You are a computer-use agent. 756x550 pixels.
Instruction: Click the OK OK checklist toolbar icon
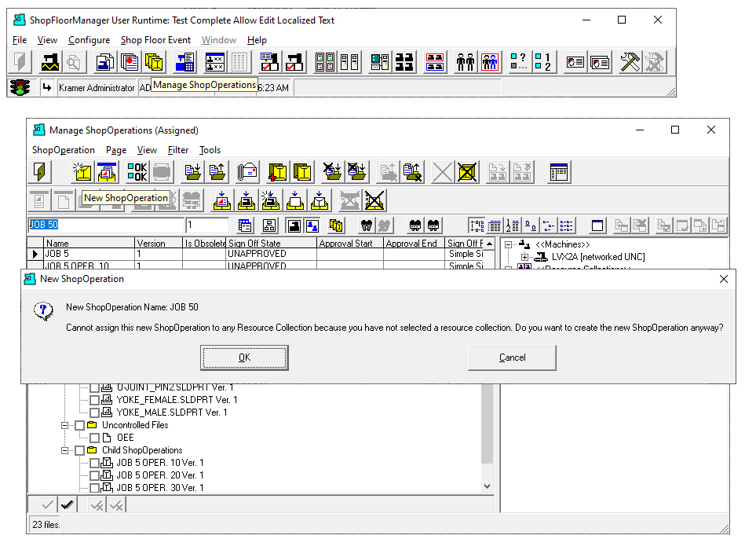pyautogui.click(x=137, y=172)
